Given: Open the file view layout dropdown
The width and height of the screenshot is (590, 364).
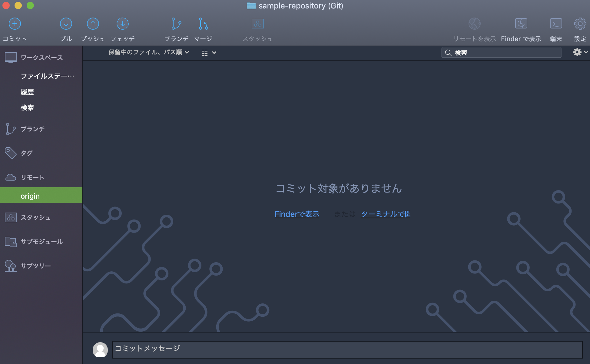Looking at the screenshot, I should tap(208, 52).
